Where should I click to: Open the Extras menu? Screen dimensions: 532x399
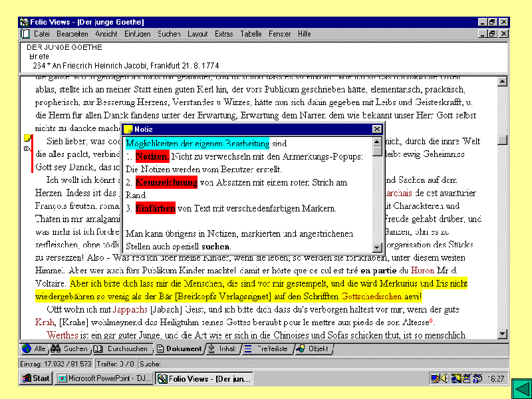[x=224, y=33]
